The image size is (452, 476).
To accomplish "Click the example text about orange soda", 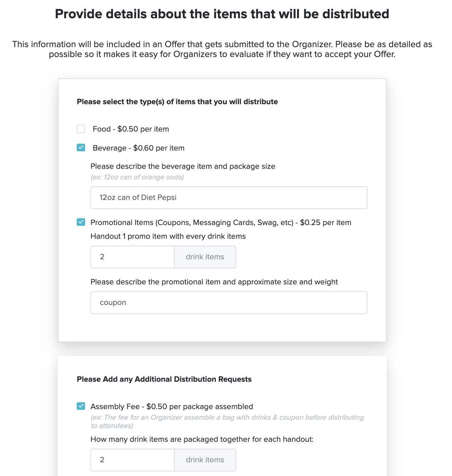I will 137,177.
